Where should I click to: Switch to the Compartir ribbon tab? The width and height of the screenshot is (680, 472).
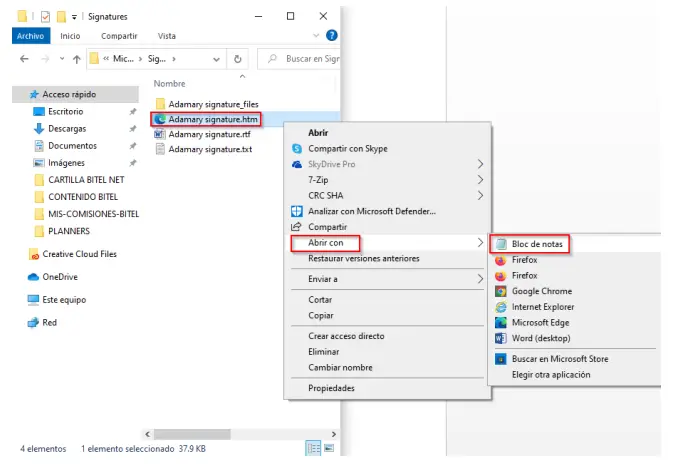click(x=119, y=36)
